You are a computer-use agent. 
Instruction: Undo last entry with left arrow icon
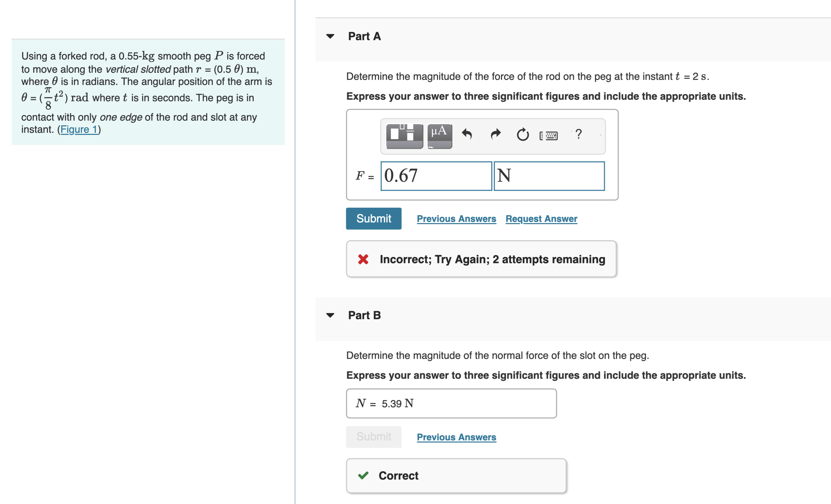coord(467,135)
